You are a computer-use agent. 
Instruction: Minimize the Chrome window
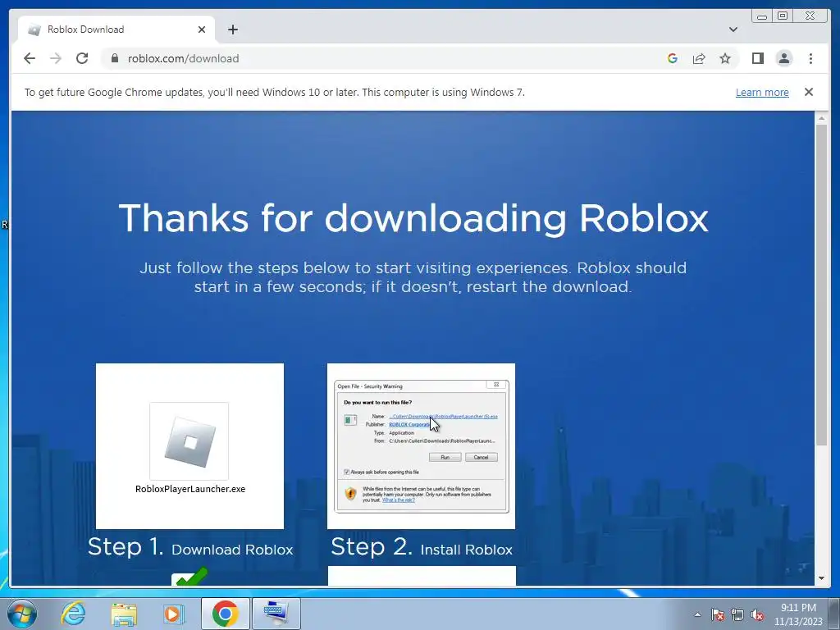(762, 16)
